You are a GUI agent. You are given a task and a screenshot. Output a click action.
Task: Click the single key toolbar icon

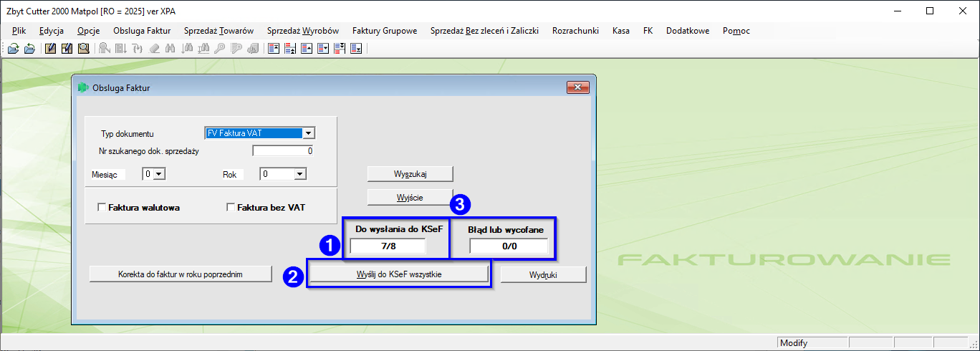220,49
